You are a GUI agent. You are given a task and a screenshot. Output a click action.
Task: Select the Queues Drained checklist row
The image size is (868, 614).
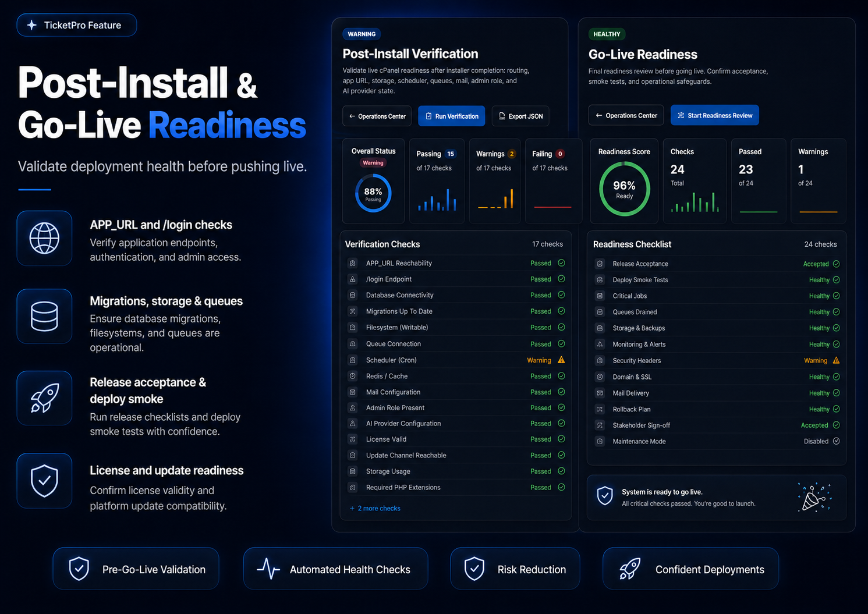coord(717,312)
